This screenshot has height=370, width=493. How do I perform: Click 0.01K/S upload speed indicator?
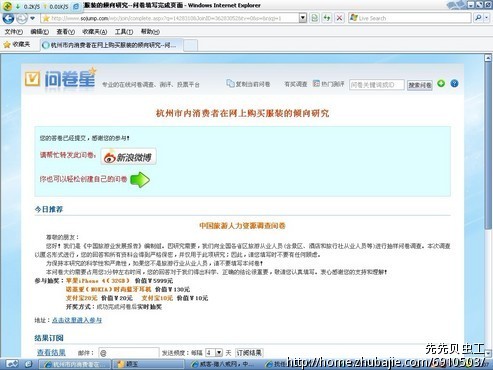[x=56, y=6]
